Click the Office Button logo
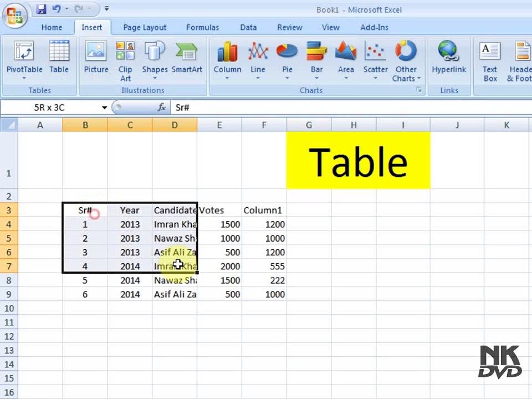532x399 pixels. 15,16
